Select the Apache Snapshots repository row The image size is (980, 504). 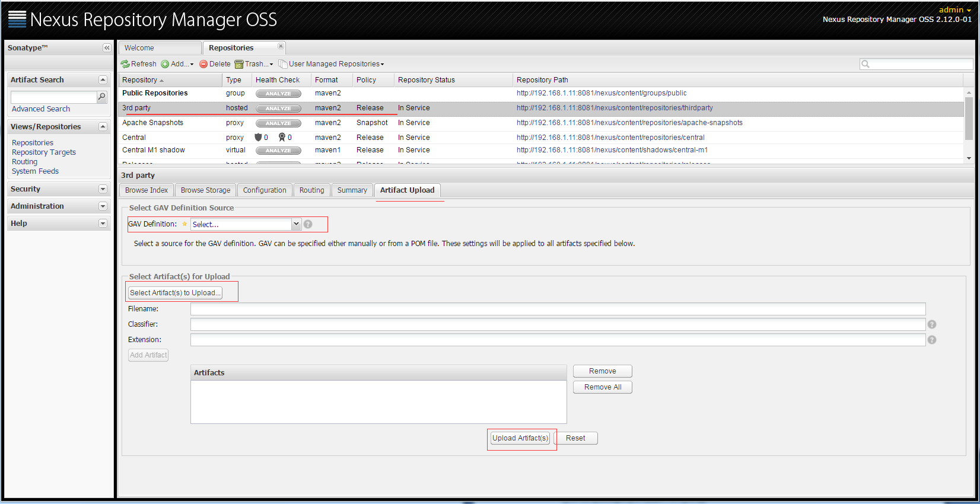[541, 123]
